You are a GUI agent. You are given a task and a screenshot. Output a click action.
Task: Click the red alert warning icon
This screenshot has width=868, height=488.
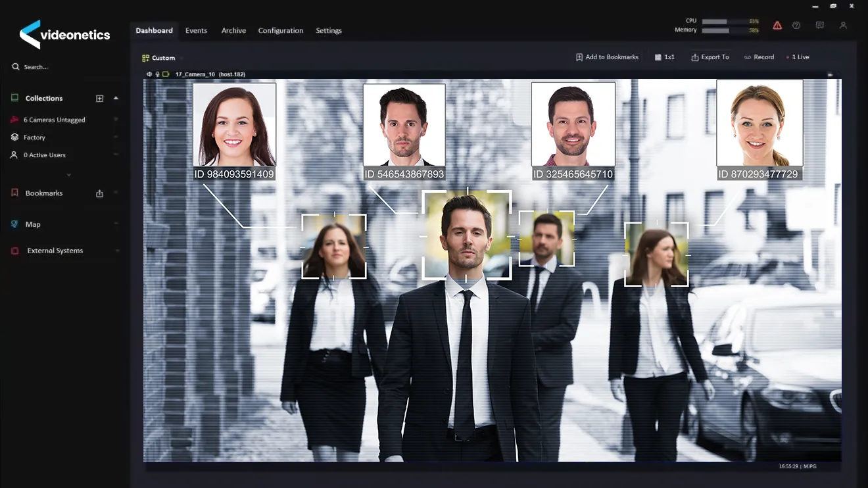[777, 26]
